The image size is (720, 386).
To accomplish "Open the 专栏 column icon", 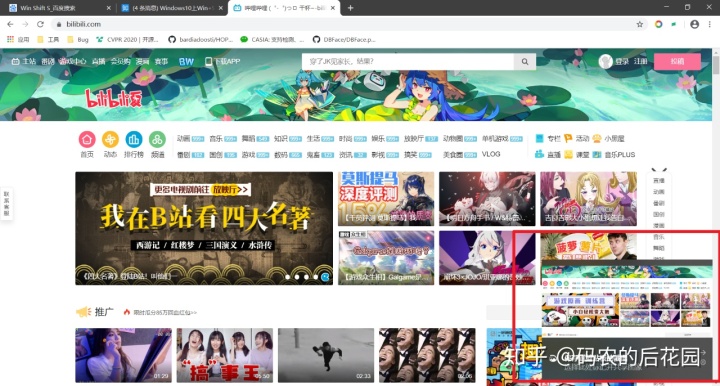I will pos(540,138).
